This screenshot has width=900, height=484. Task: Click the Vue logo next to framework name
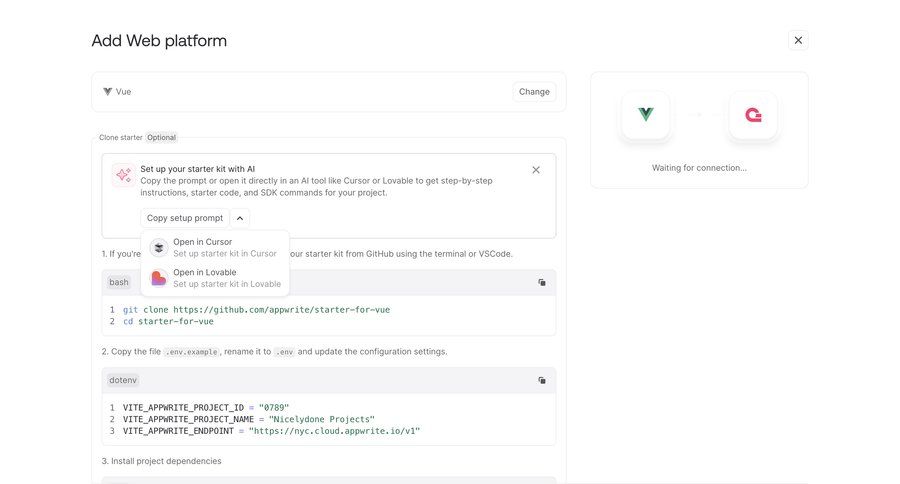(107, 92)
